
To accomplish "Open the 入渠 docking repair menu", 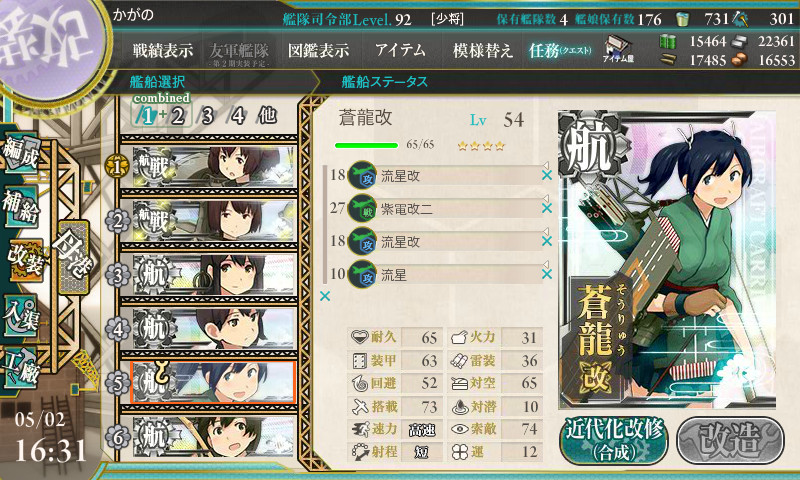I will click(x=21, y=316).
